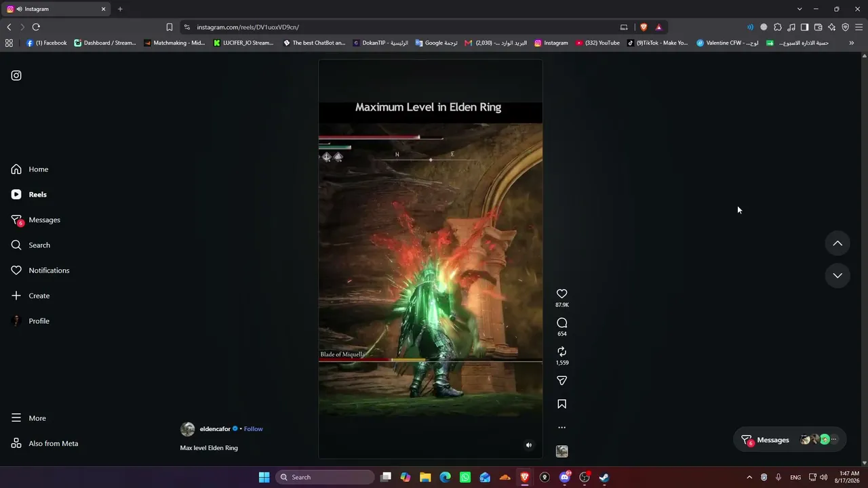
Task: Open the TikTok bookmark
Action: click(657, 43)
